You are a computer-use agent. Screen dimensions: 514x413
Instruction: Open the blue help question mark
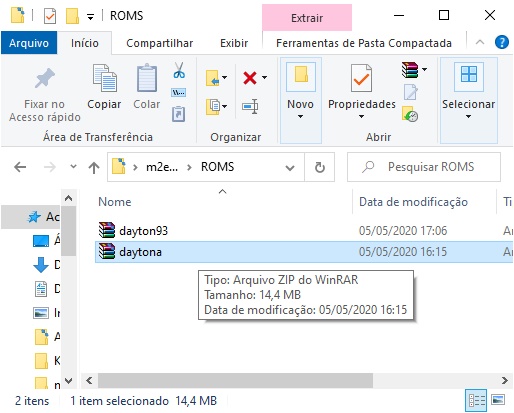[502, 42]
